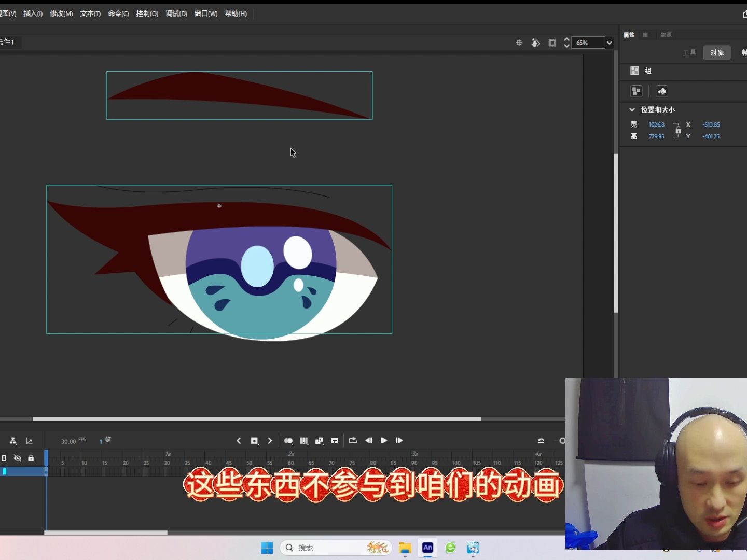The width and height of the screenshot is (747, 560).
Task: Click the create tween icon
Action: (319, 441)
